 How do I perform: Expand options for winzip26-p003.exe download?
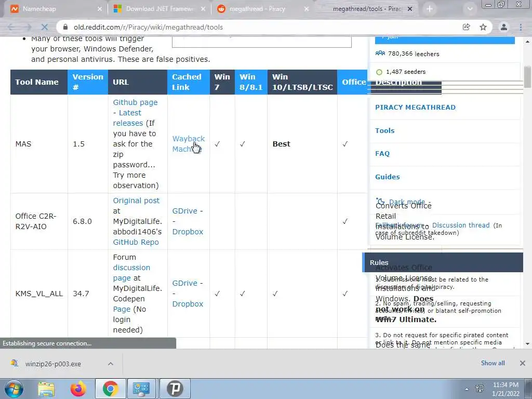coord(111,364)
